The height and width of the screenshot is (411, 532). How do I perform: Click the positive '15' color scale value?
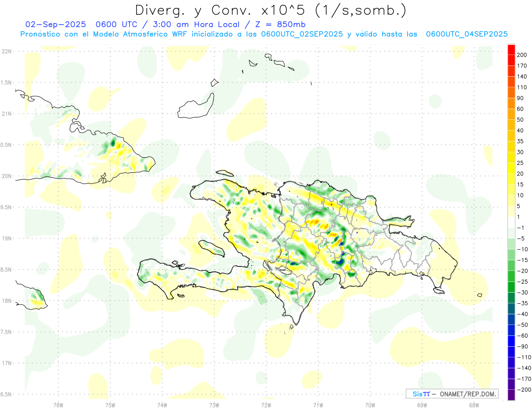(520, 184)
